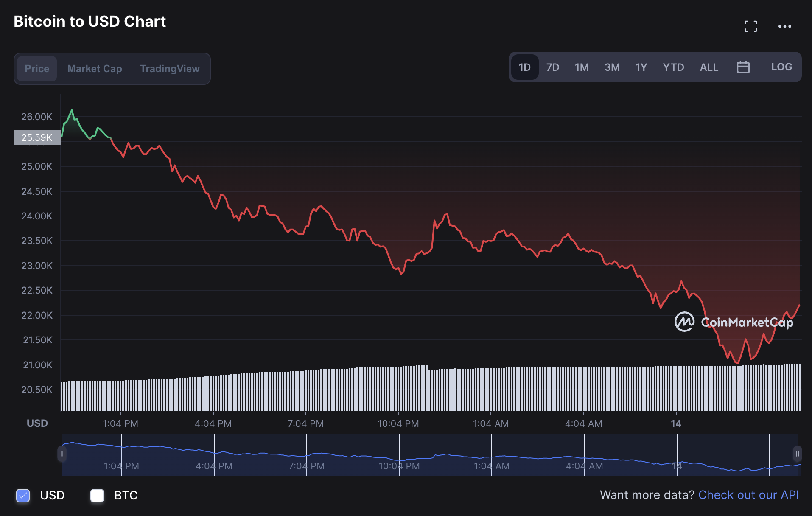Uncheck the USD checkbox
Viewport: 812px width, 516px height.
pyautogui.click(x=23, y=495)
